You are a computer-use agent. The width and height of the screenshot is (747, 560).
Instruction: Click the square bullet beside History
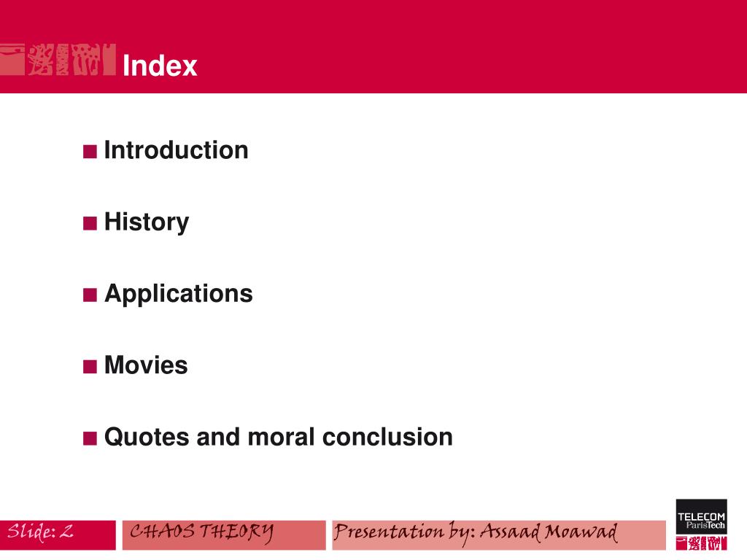click(x=90, y=223)
